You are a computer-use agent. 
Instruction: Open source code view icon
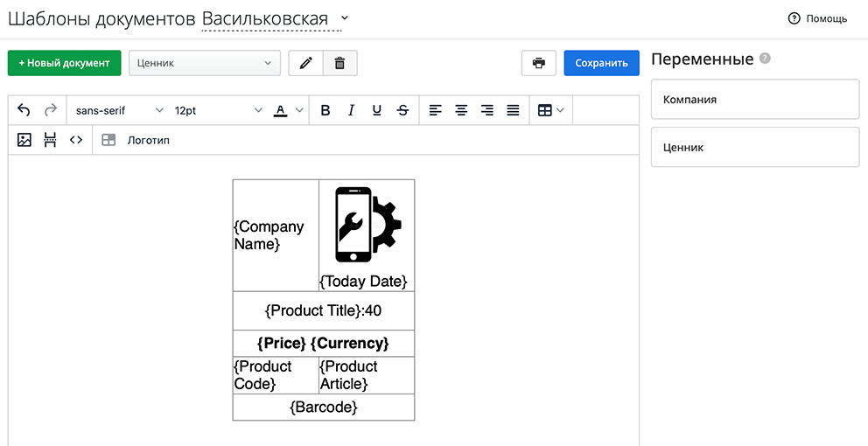click(76, 140)
